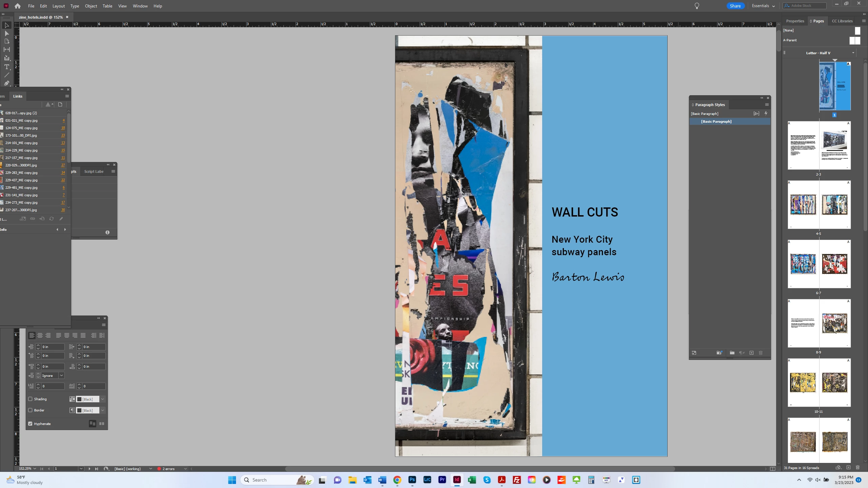The image size is (868, 488).
Task: Click the Clear Overrides lightning icon
Action: 766,114
